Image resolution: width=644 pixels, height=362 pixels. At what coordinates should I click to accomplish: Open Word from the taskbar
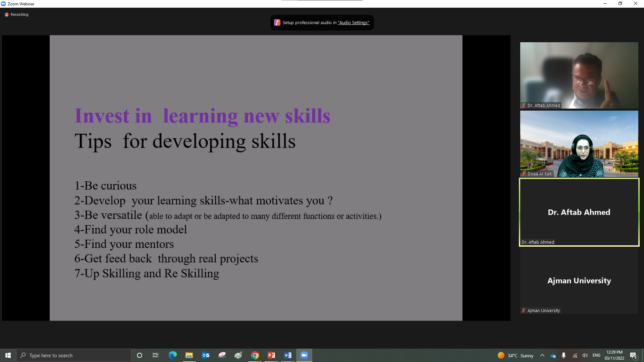287,355
